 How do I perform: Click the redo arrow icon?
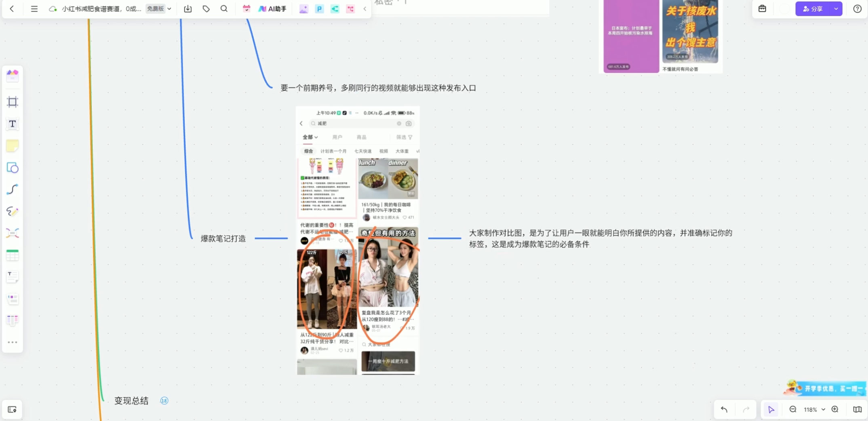point(746,409)
